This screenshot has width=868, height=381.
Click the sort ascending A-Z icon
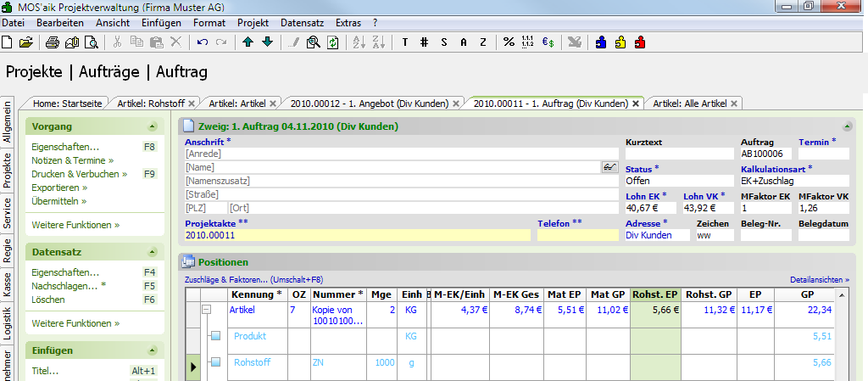[x=359, y=42]
